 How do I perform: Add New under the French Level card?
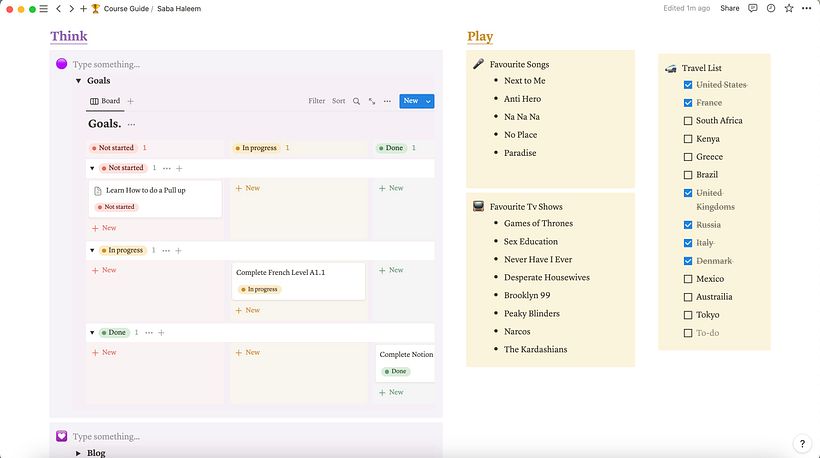pyautogui.click(x=247, y=311)
